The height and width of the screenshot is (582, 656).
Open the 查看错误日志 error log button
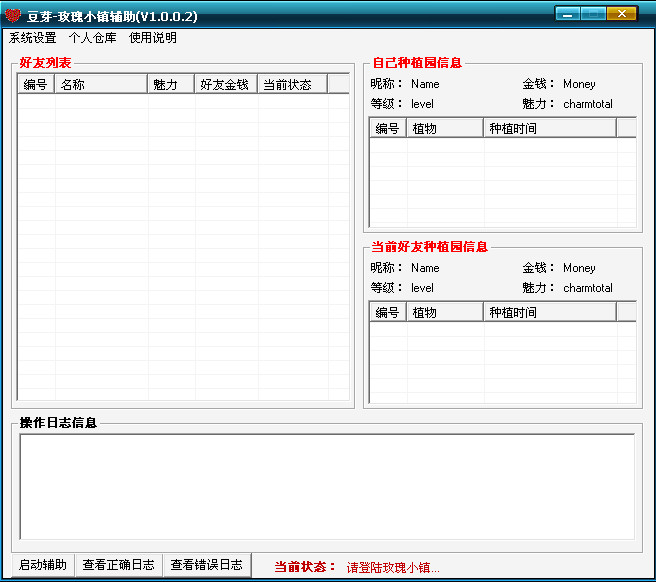click(206, 565)
